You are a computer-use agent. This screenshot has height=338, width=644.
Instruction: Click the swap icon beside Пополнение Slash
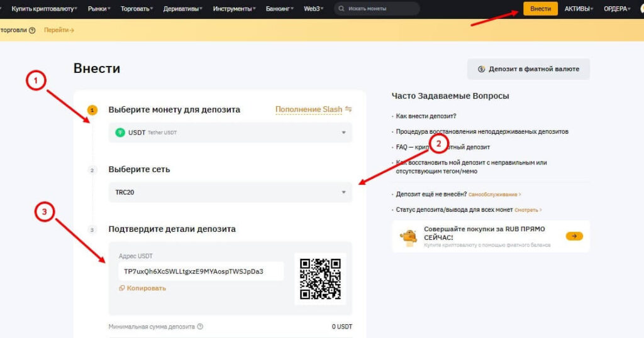348,109
